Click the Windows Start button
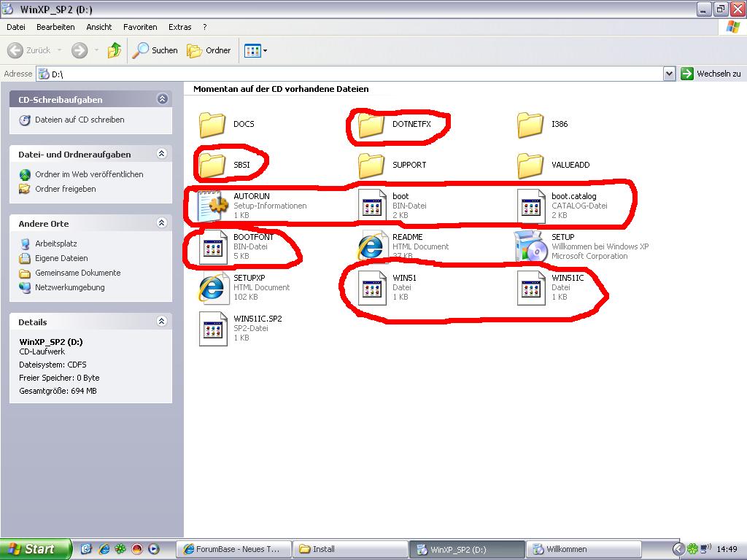Image resolution: width=747 pixels, height=560 pixels. point(36,549)
